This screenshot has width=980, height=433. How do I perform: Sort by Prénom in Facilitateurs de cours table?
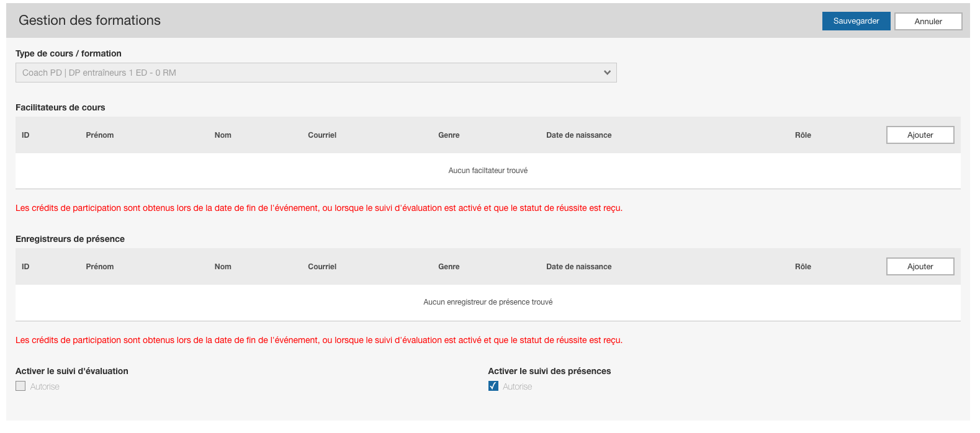point(100,135)
